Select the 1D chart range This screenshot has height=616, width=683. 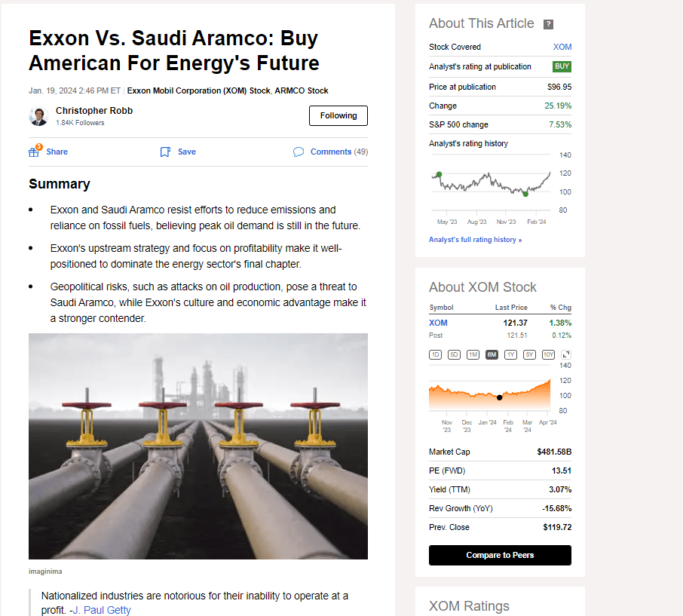(x=435, y=354)
